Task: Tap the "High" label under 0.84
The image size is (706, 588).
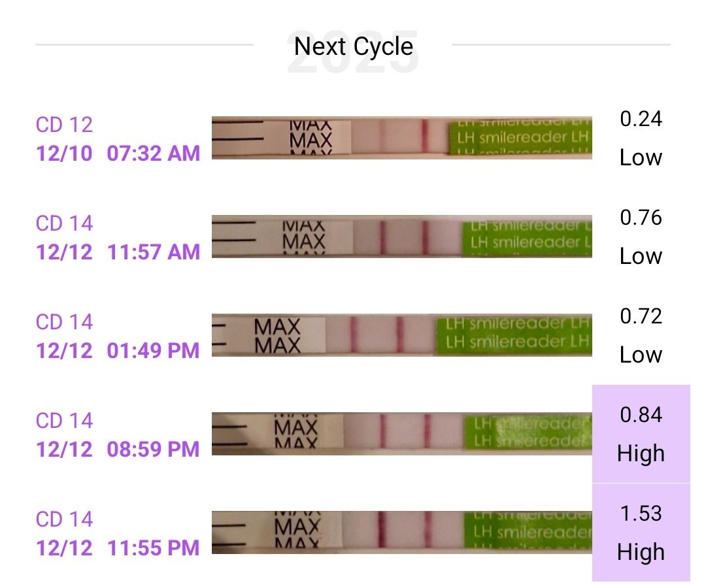Action: (641, 454)
